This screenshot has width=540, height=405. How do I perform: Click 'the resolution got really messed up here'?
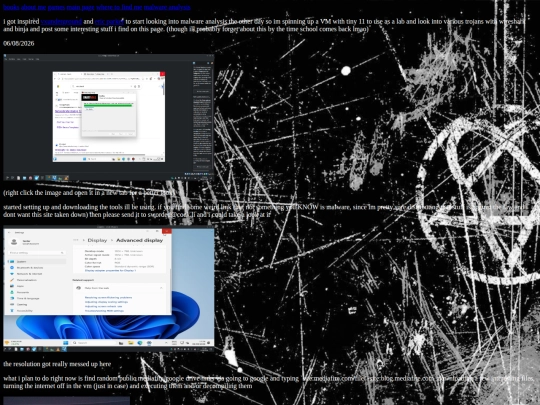coord(57,364)
